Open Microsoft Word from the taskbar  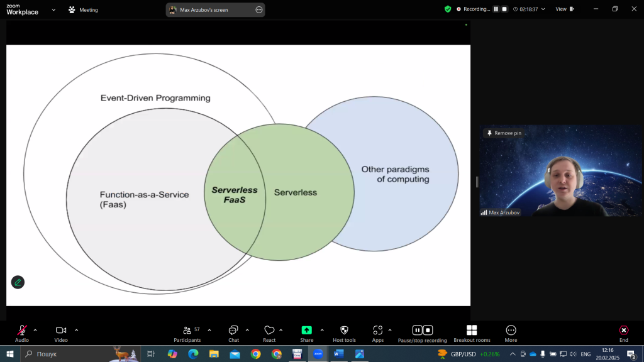(338, 354)
